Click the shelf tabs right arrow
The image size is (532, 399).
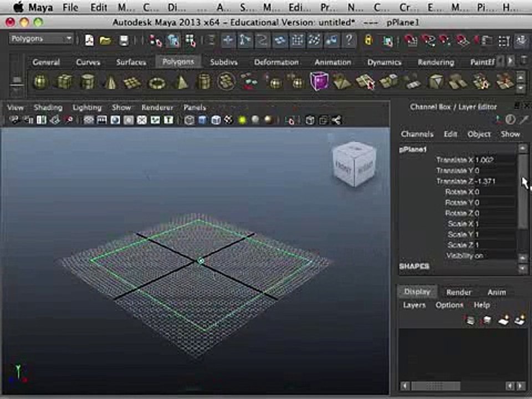(510, 62)
